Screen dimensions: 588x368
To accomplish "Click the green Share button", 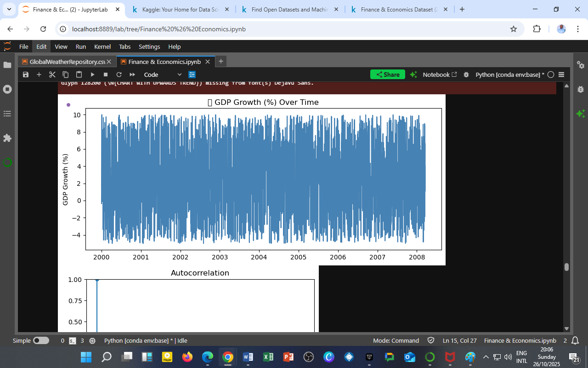I will (387, 75).
